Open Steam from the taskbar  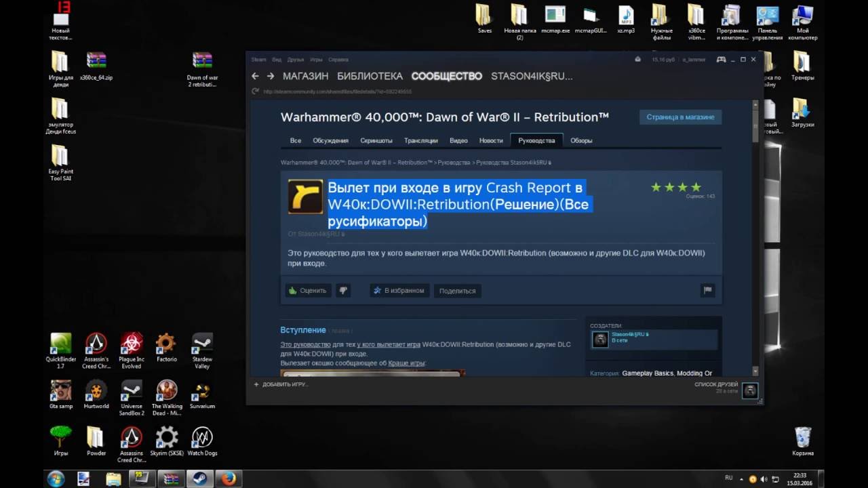coord(200,479)
